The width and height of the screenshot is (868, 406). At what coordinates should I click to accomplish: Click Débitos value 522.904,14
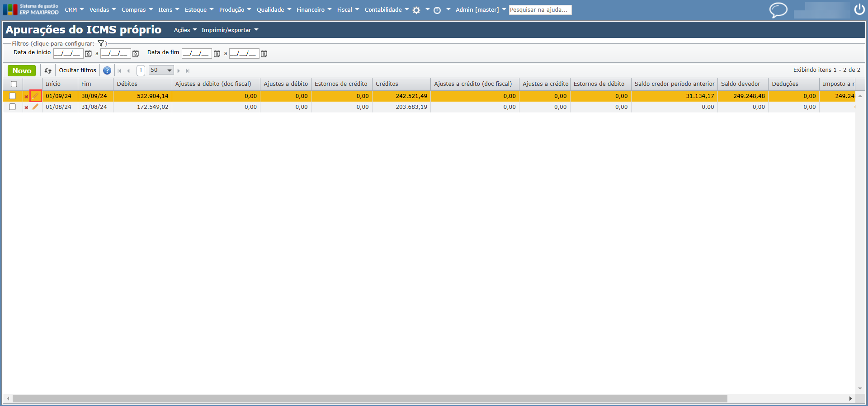pyautogui.click(x=153, y=96)
